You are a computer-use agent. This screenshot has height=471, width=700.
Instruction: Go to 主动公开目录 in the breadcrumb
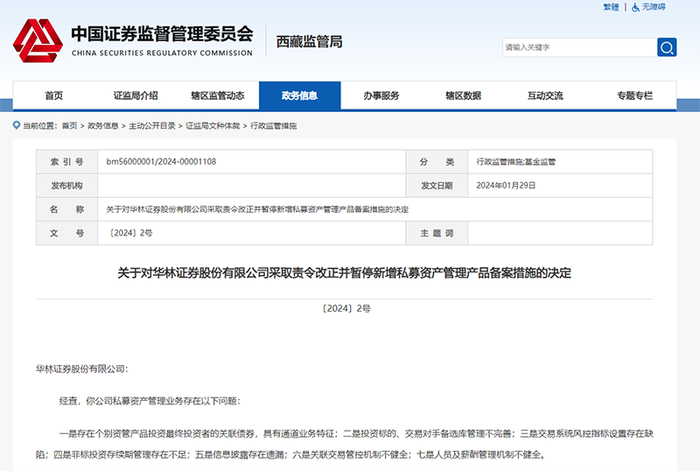coord(152,126)
